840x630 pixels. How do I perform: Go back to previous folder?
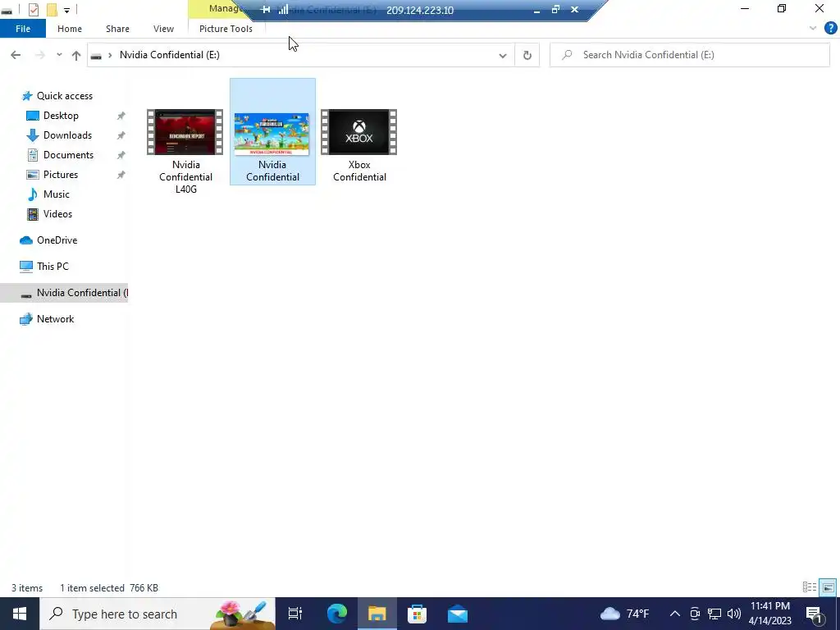(16, 55)
